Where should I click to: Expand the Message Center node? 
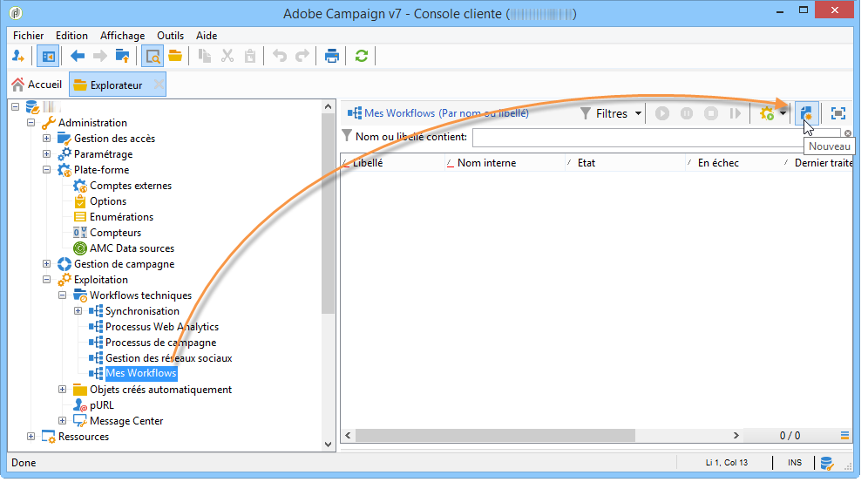[x=62, y=421]
